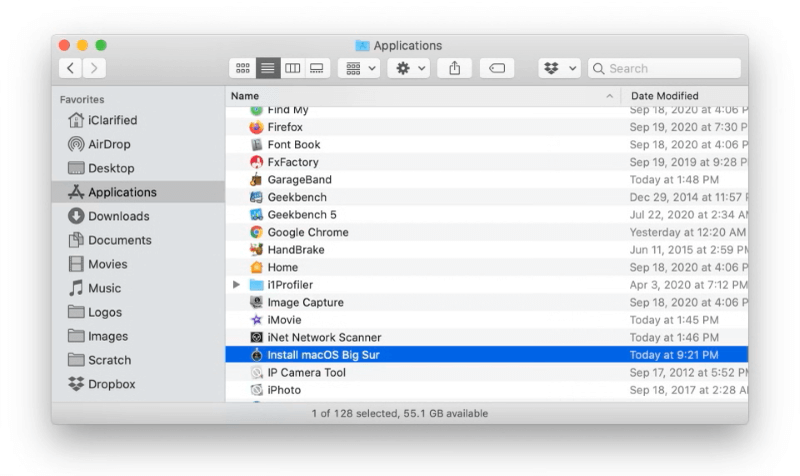The image size is (800, 476).
Task: Sort by the Name column header
Action: (x=245, y=96)
